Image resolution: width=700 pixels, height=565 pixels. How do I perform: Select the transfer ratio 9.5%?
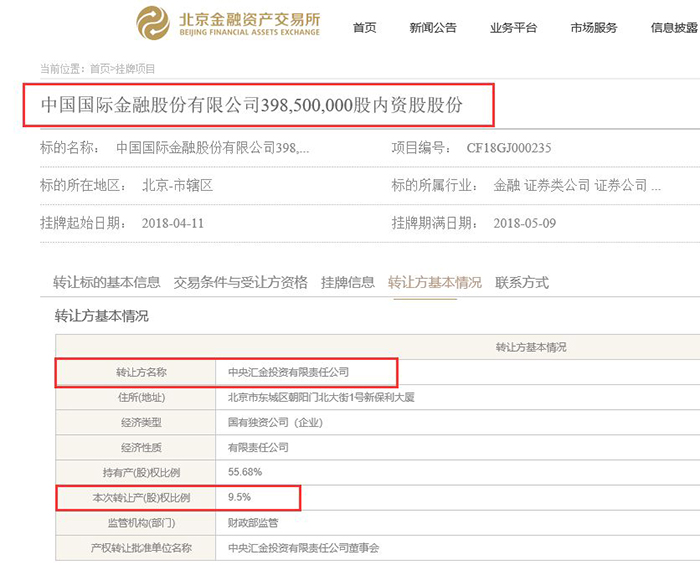point(239,497)
